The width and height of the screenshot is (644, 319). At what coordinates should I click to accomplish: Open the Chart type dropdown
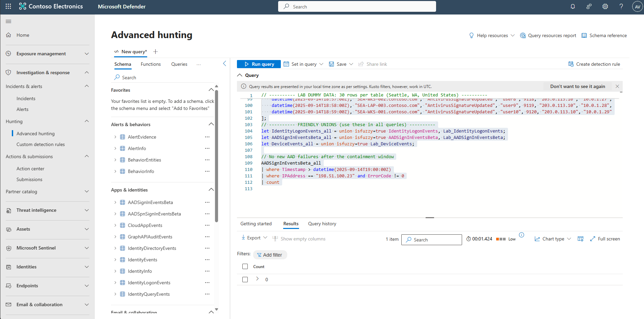pyautogui.click(x=553, y=239)
